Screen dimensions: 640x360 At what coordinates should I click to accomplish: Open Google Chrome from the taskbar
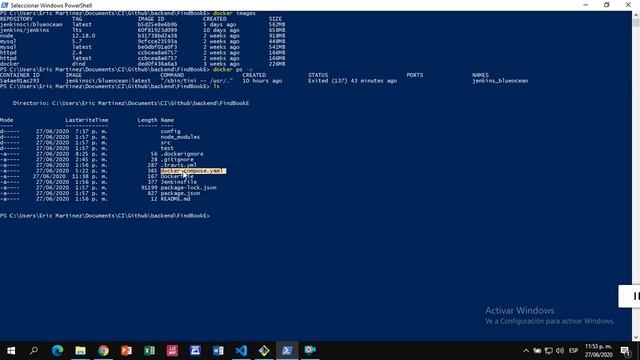103,350
